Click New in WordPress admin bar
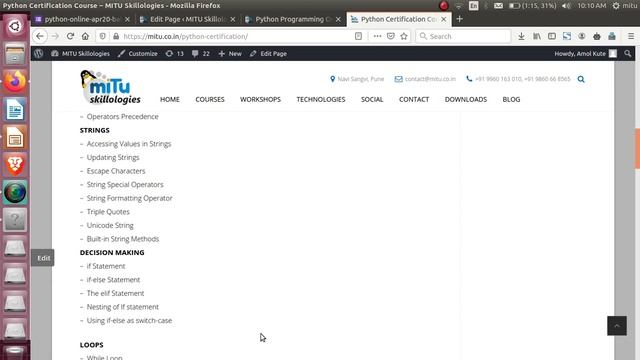Screen dimensions: 640x360 230,53
